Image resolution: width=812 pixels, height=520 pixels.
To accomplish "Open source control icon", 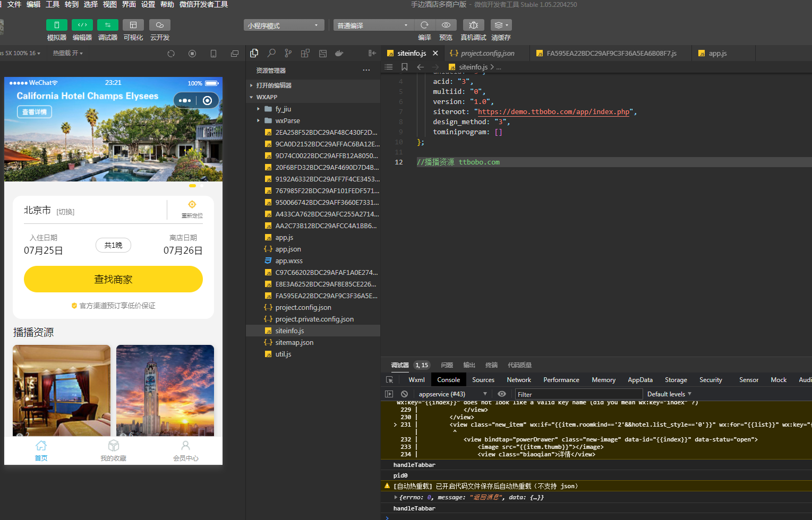I will pyautogui.click(x=288, y=53).
